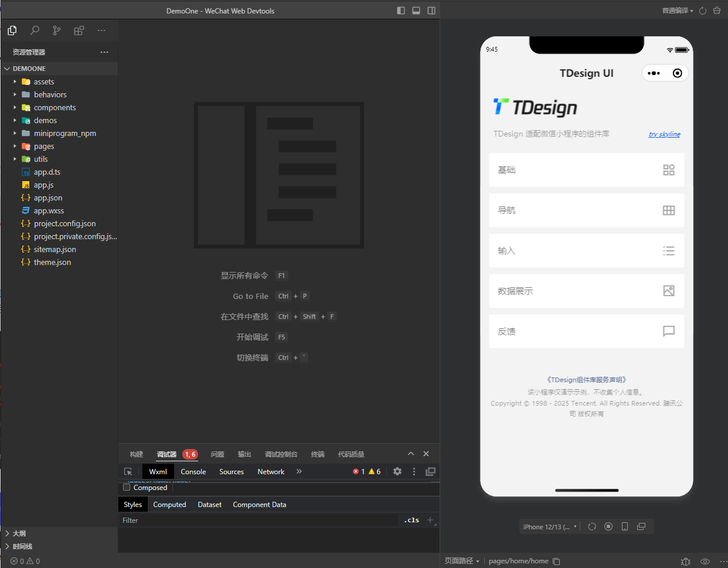Open theme.json file

coord(59,262)
